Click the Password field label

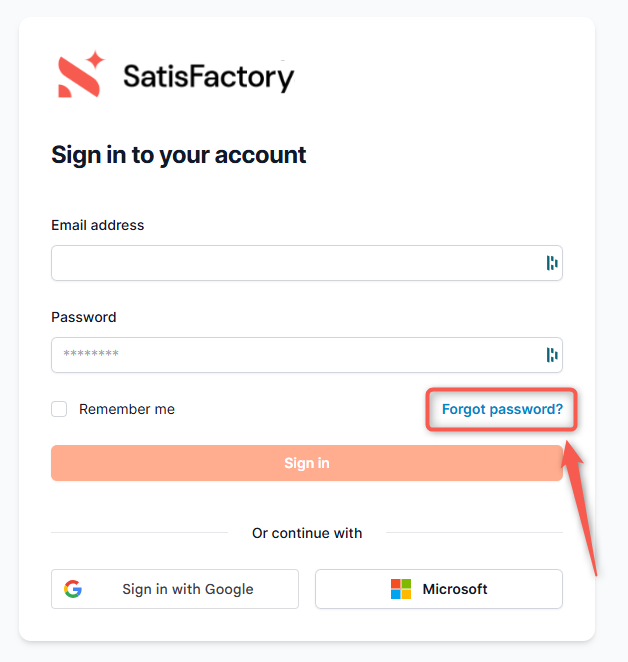tap(83, 317)
